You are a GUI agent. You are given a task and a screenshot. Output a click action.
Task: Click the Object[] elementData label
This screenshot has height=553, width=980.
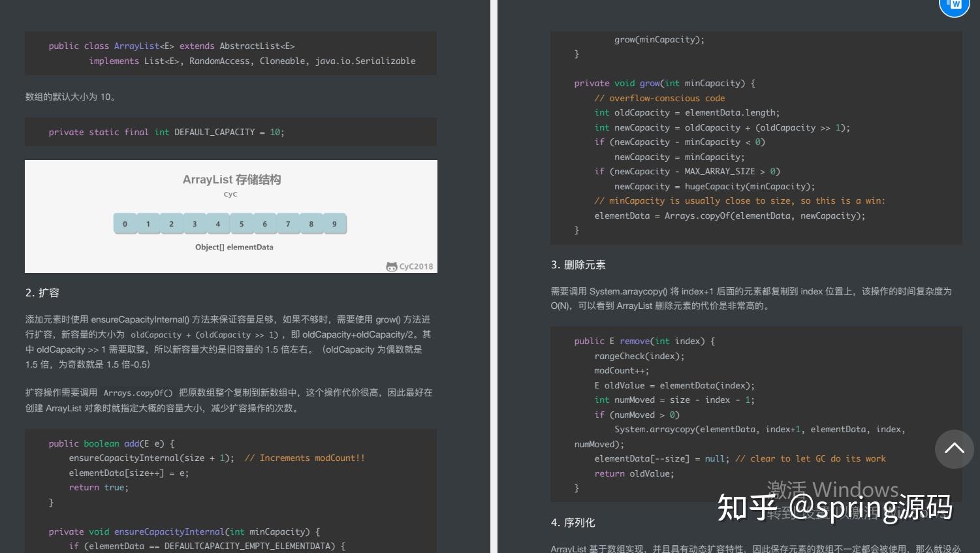(234, 247)
